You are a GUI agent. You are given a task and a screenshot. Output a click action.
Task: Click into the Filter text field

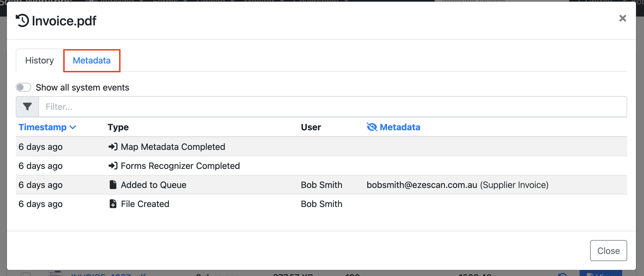tap(332, 107)
